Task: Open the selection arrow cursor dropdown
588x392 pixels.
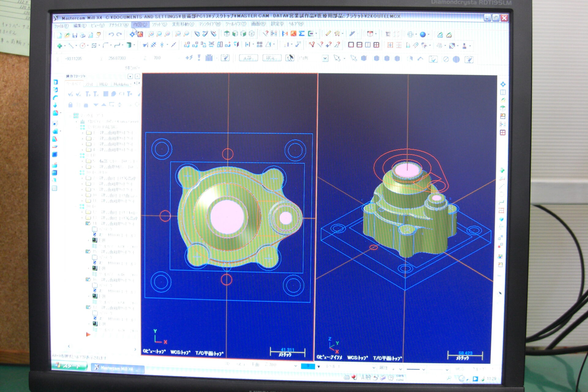Action: (x=344, y=58)
